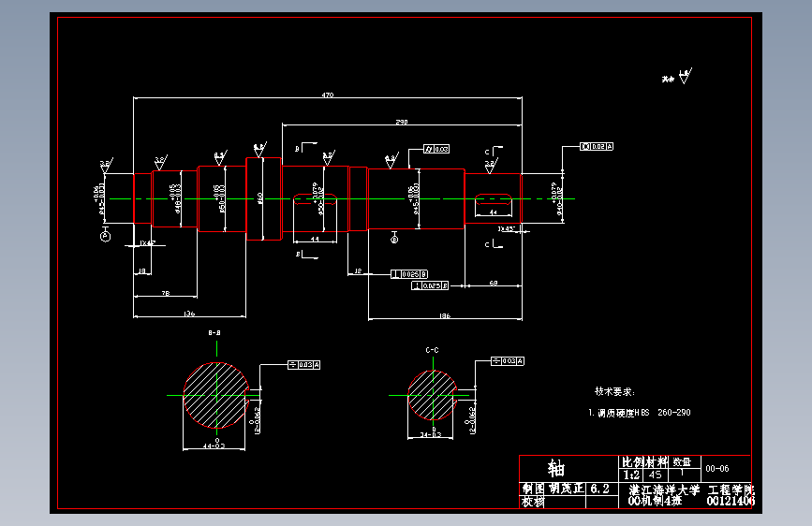Pick the ø45 diameter label left of the shaft
The width and height of the screenshot is (812, 526).
tap(98, 199)
